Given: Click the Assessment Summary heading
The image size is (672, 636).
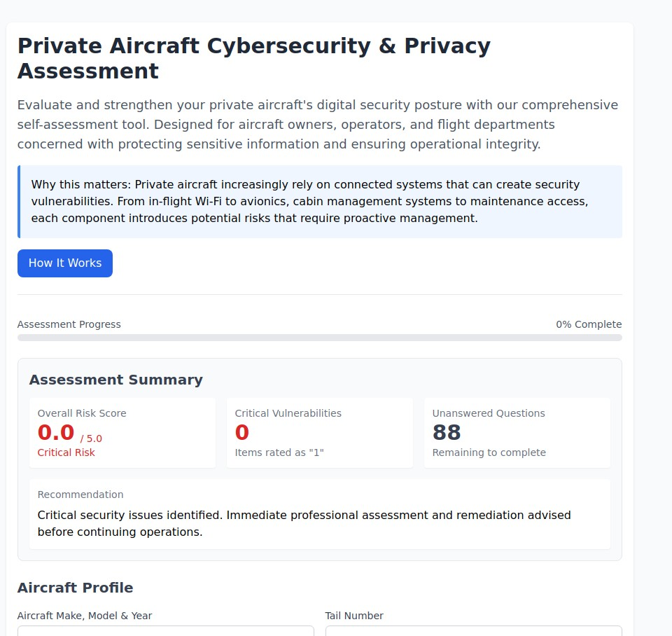Looking at the screenshot, I should [x=116, y=380].
